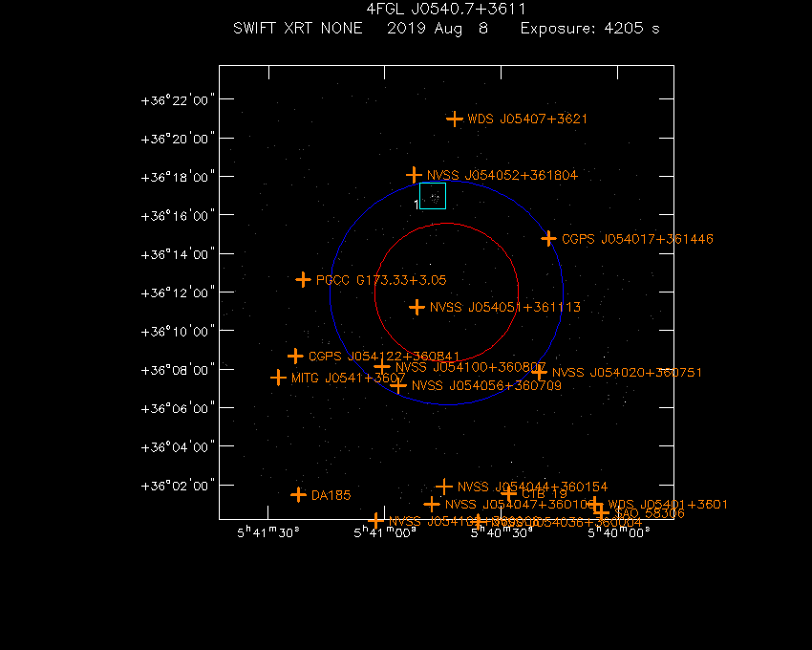Click the DA185 cross marker

pos(298,495)
